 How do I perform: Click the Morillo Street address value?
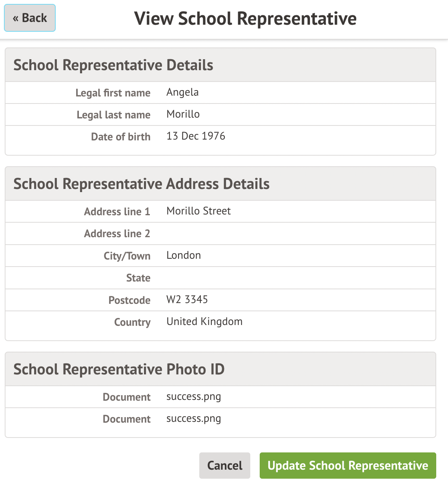tap(199, 211)
